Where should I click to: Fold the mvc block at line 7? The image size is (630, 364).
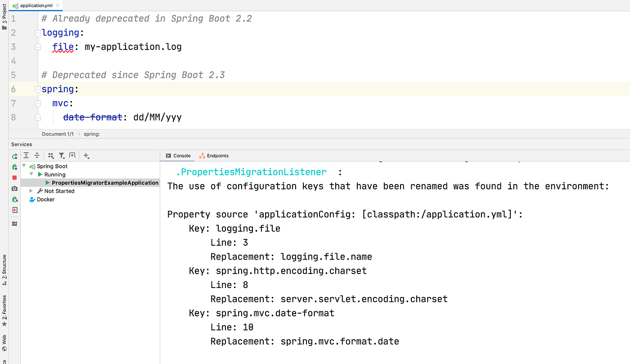coord(38,103)
